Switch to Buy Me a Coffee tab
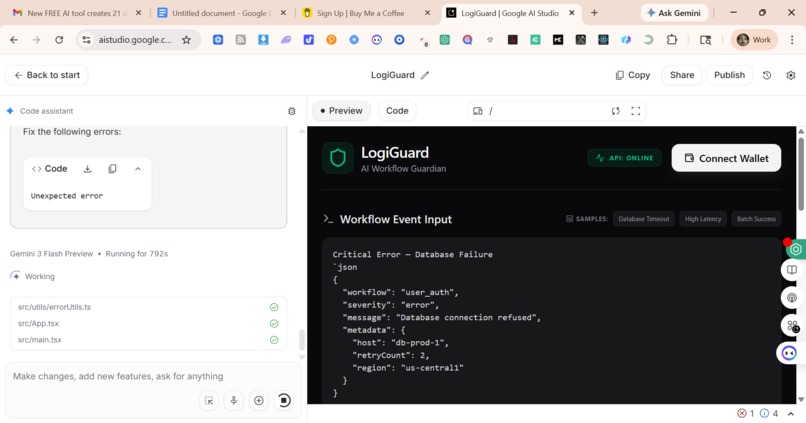The image size is (806, 423). [366, 13]
